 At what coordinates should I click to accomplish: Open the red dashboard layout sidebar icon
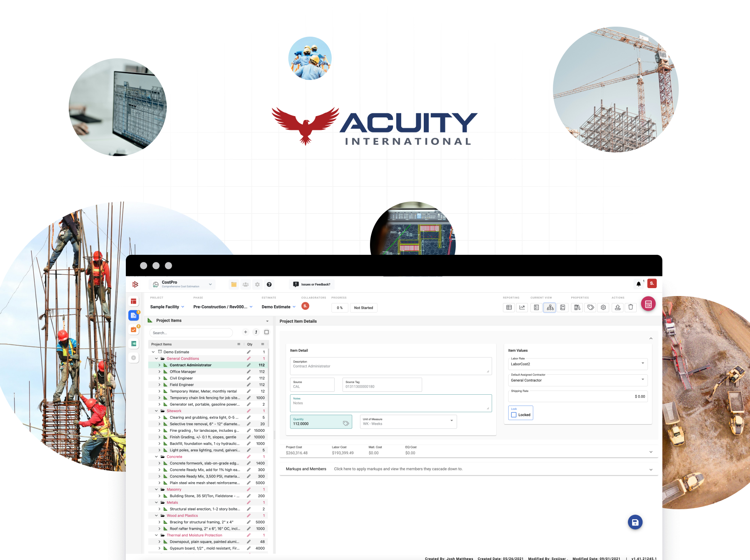pos(133,301)
